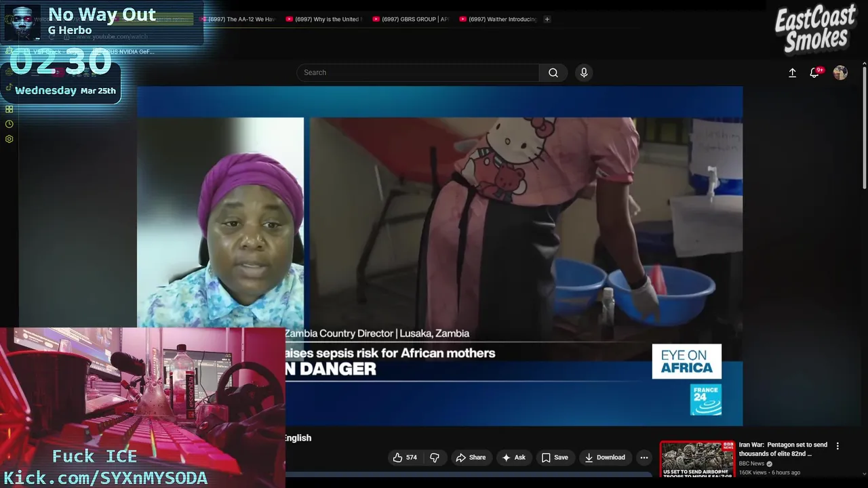Open the sidebar history clock icon

[x=9, y=124]
